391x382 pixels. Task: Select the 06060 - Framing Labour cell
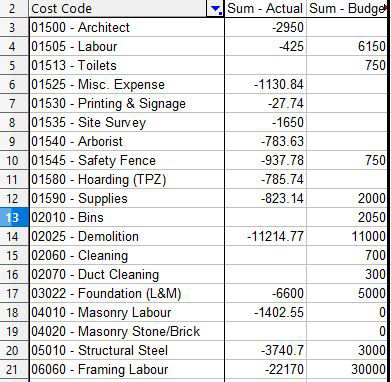(x=127, y=369)
